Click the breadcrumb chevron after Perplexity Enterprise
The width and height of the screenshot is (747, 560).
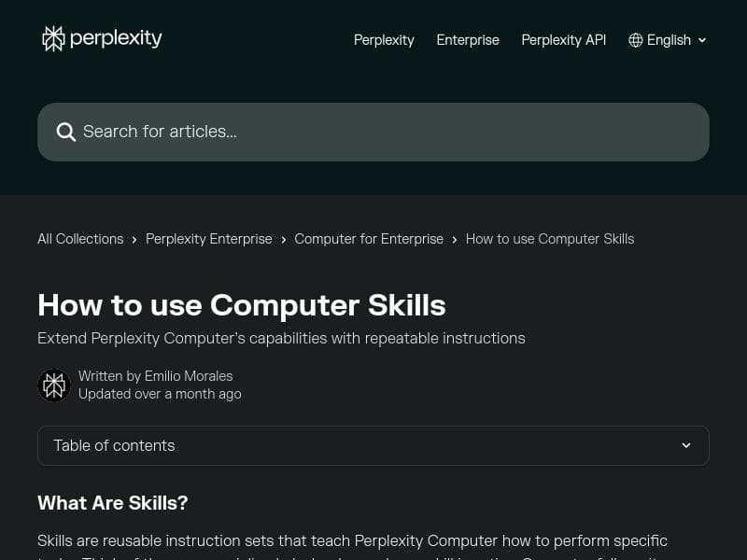283,239
